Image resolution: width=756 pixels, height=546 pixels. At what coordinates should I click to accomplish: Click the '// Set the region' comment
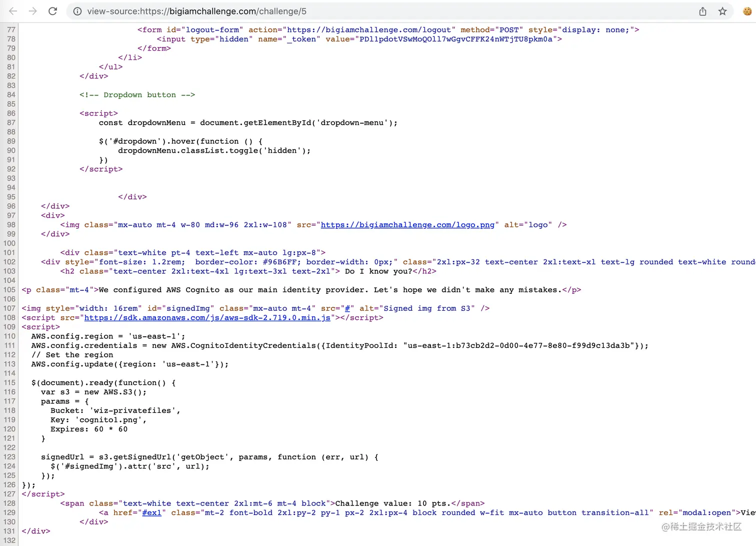72,355
